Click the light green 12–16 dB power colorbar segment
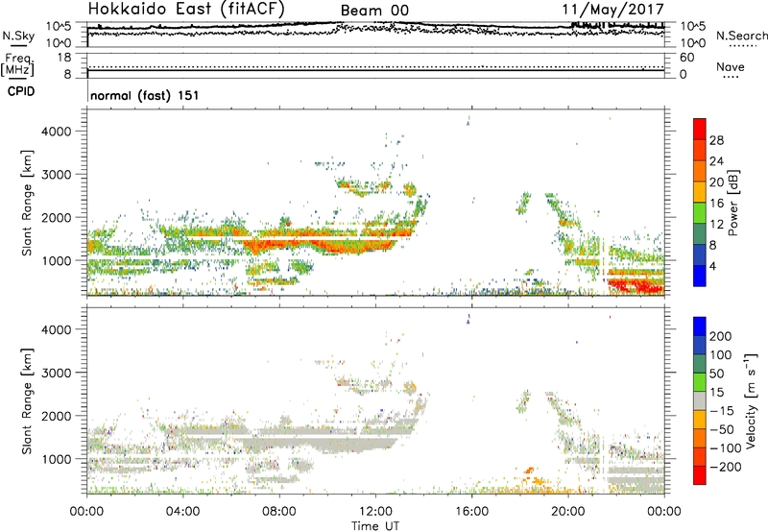Screen dimensions: 768x532 (700, 213)
